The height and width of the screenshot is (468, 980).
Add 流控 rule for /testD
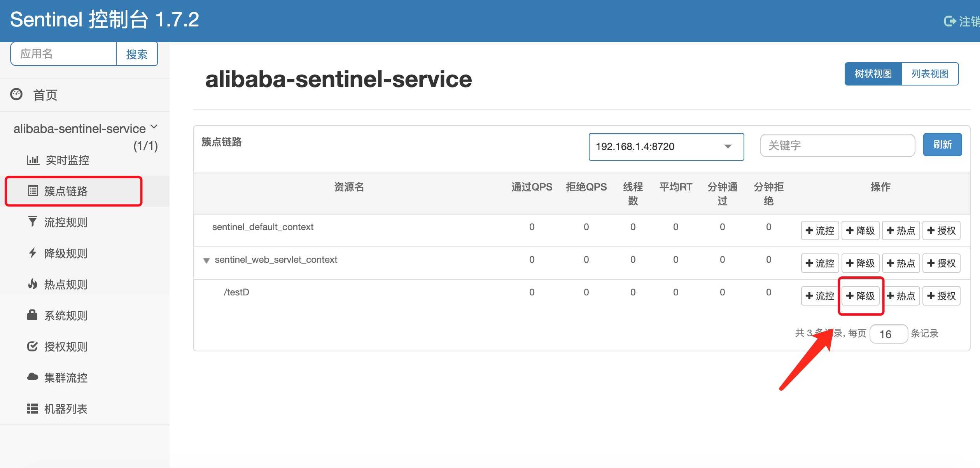820,296
